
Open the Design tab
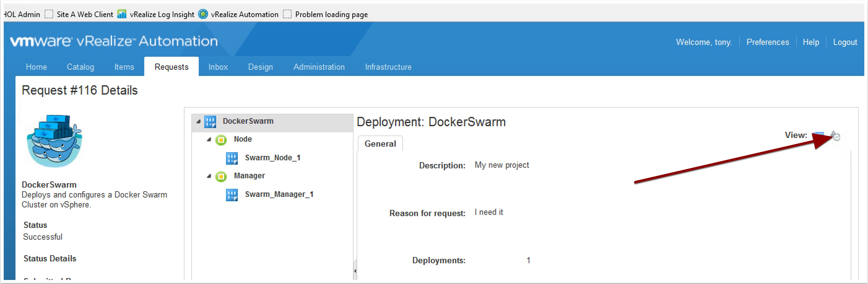[260, 67]
